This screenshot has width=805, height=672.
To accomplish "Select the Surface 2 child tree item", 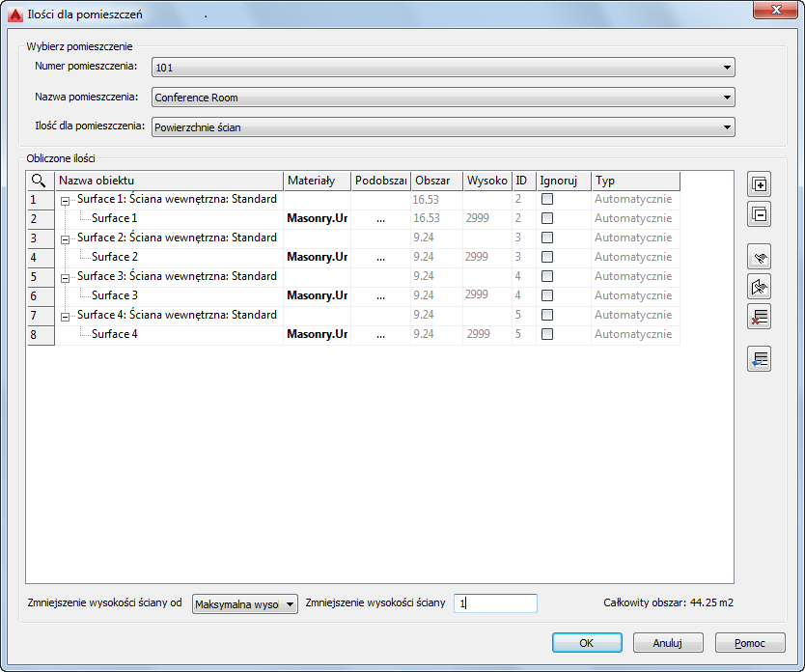I will [x=114, y=257].
